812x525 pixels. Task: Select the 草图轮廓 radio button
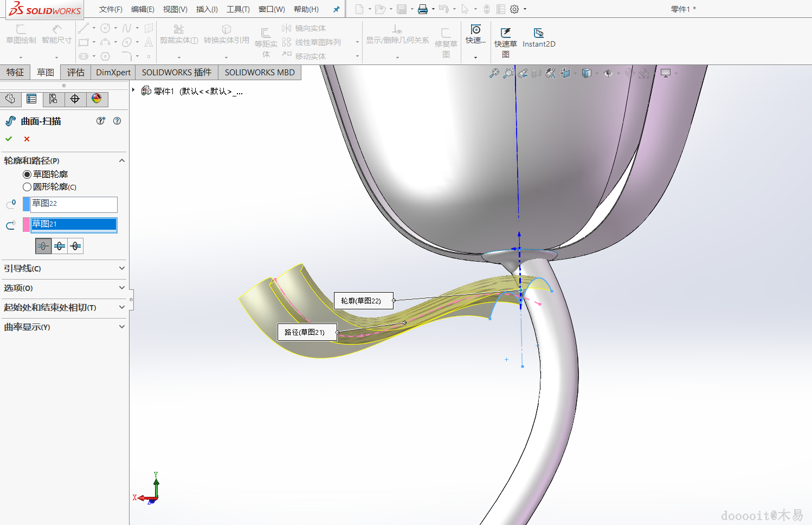point(27,174)
